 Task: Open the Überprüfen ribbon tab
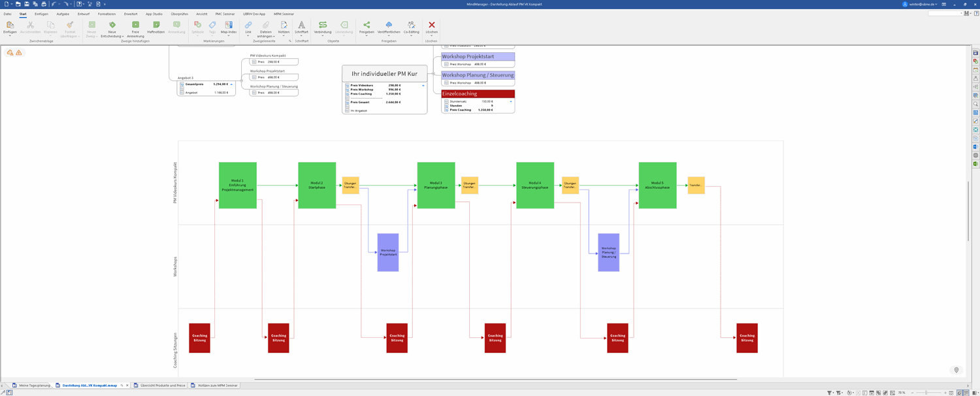click(179, 14)
